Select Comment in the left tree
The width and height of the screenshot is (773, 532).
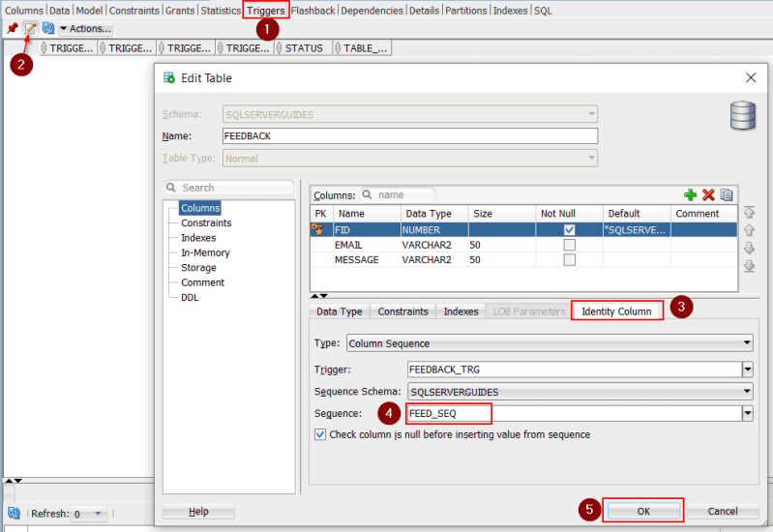click(x=202, y=282)
